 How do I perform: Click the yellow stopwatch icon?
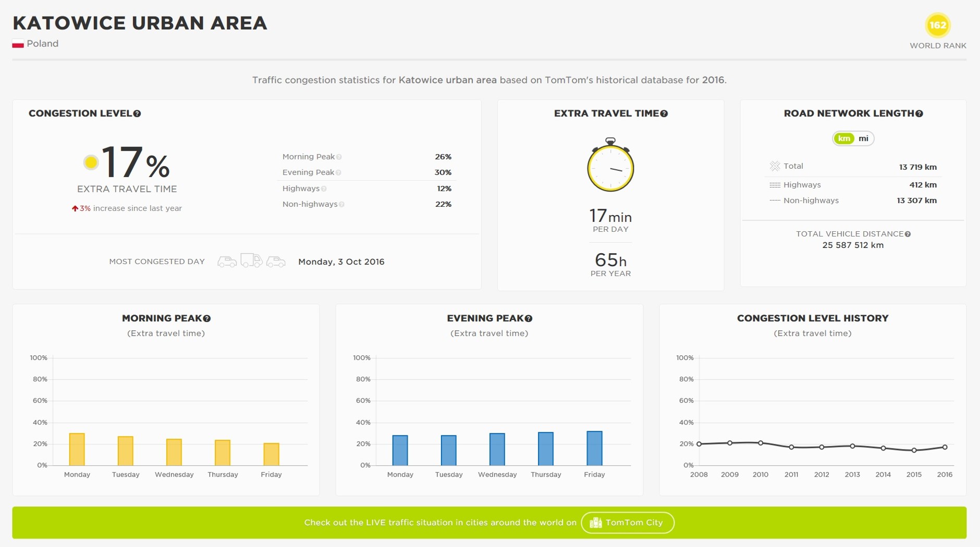pos(610,166)
